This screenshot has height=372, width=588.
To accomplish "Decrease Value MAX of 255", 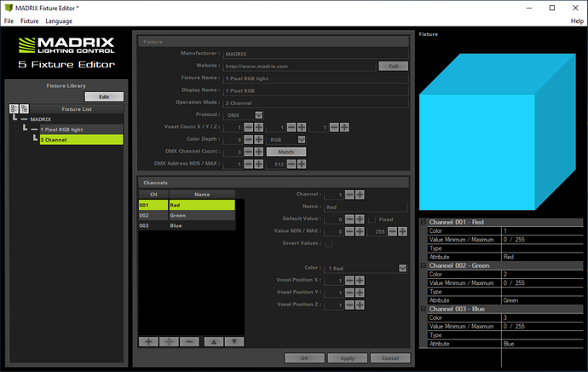I will click(x=392, y=231).
